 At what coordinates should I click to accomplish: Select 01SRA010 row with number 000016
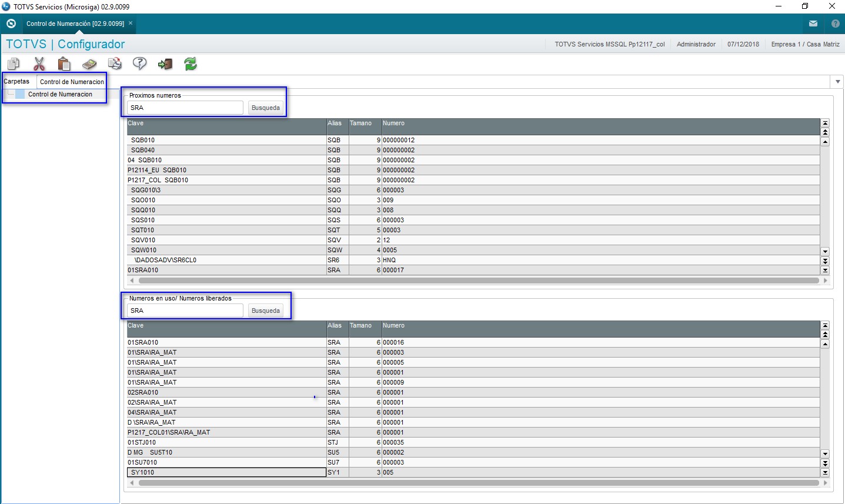click(x=473, y=342)
